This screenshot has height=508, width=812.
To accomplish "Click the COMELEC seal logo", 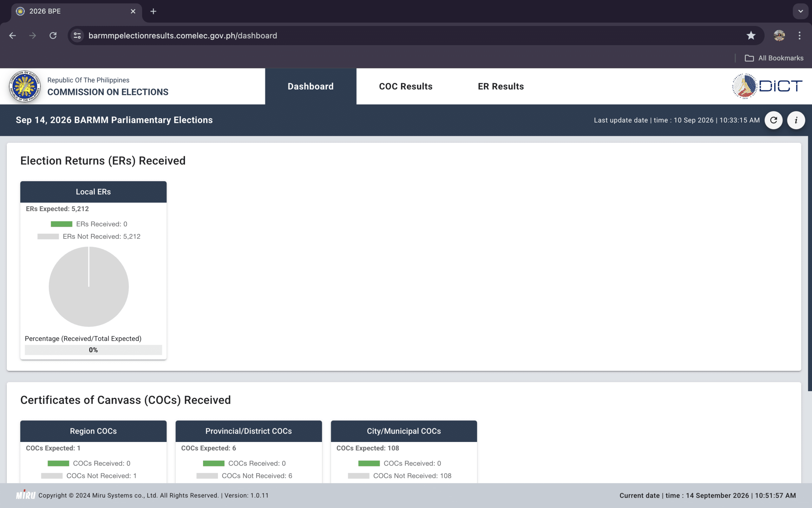I will (25, 86).
